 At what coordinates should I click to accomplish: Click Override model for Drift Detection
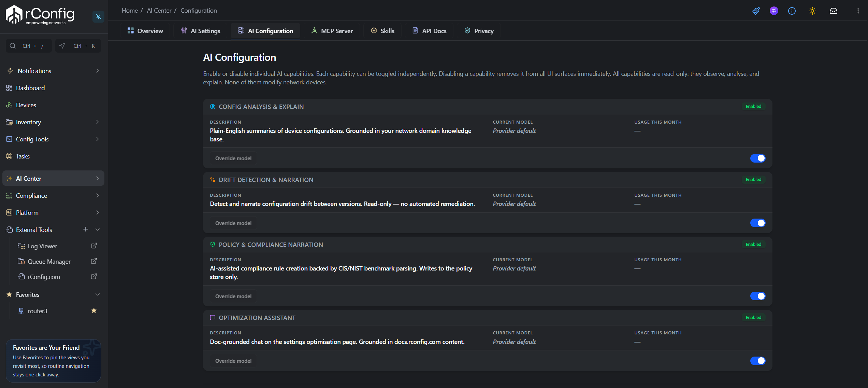point(233,223)
